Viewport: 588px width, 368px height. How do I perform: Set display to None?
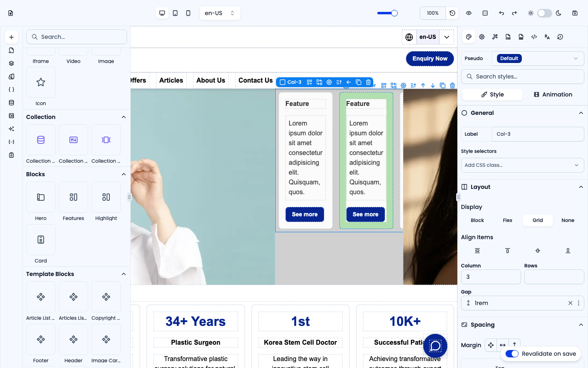pyautogui.click(x=568, y=220)
